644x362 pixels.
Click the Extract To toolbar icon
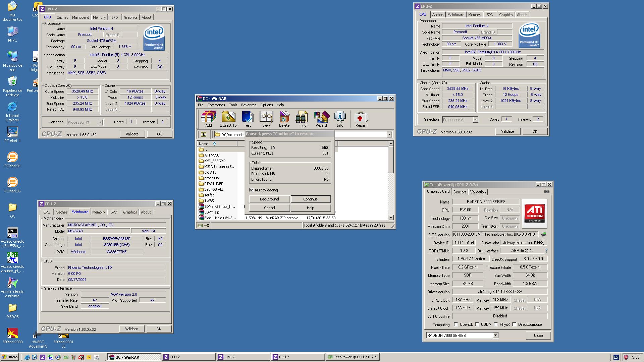coord(228,119)
